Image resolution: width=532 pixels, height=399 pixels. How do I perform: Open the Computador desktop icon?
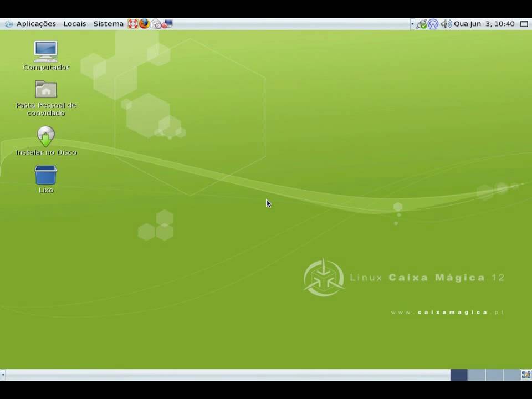[46, 56]
